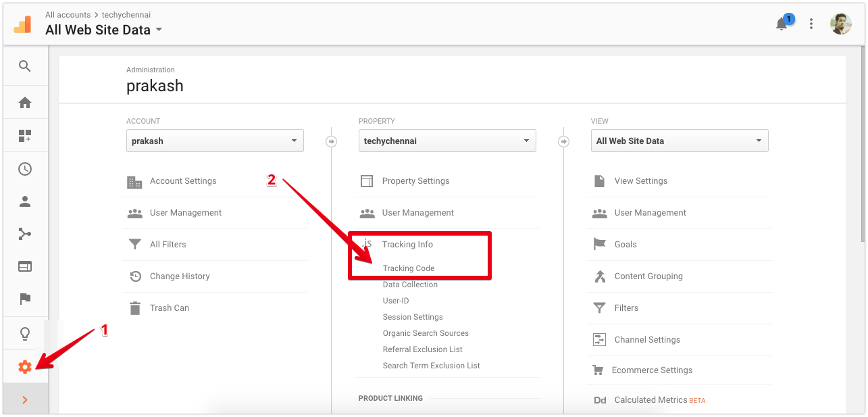The width and height of the screenshot is (868, 417).
Task: Open the Account dropdown showing prakash
Action: click(x=215, y=141)
